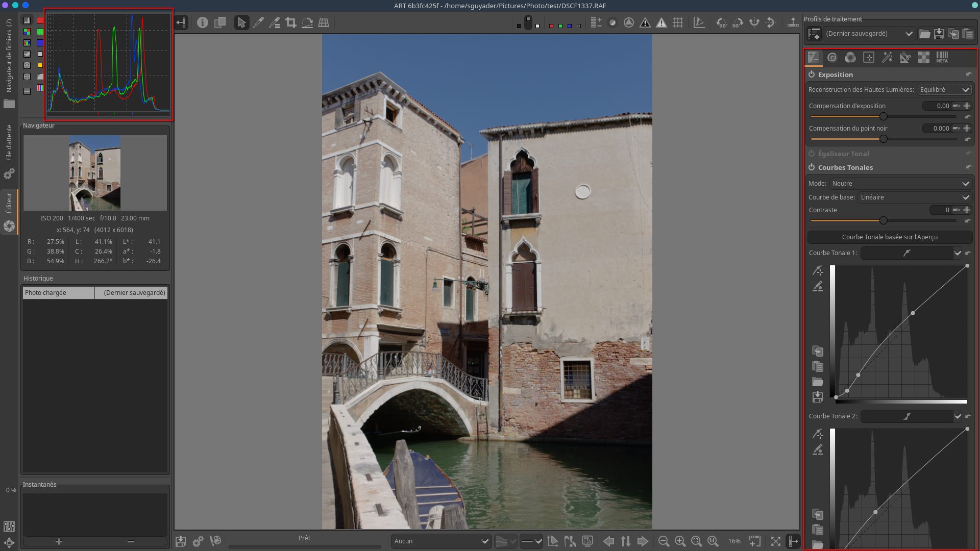980x551 pixels.
Task: Enable the Égaliseur Tonal module
Action: tap(812, 154)
